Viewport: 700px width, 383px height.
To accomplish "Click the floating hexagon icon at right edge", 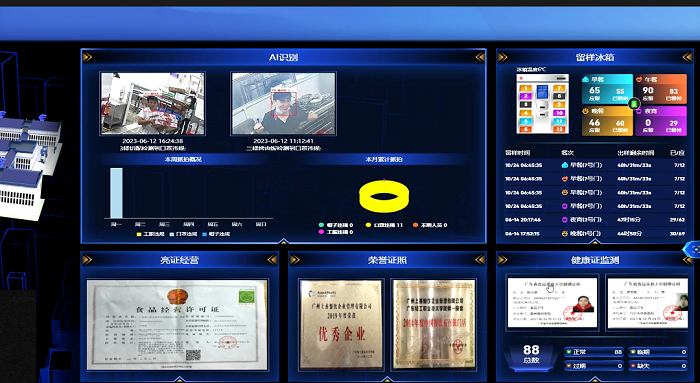I will point(693,248).
